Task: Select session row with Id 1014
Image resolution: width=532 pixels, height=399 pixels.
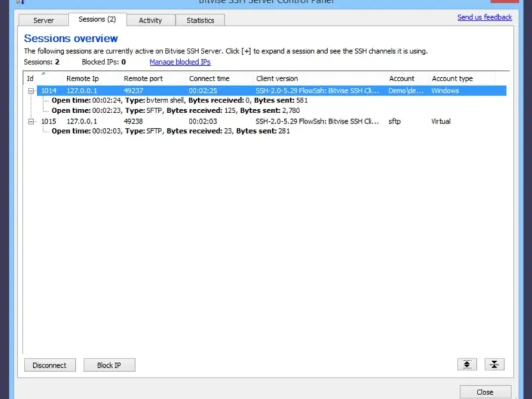Action: pyautogui.click(x=271, y=90)
